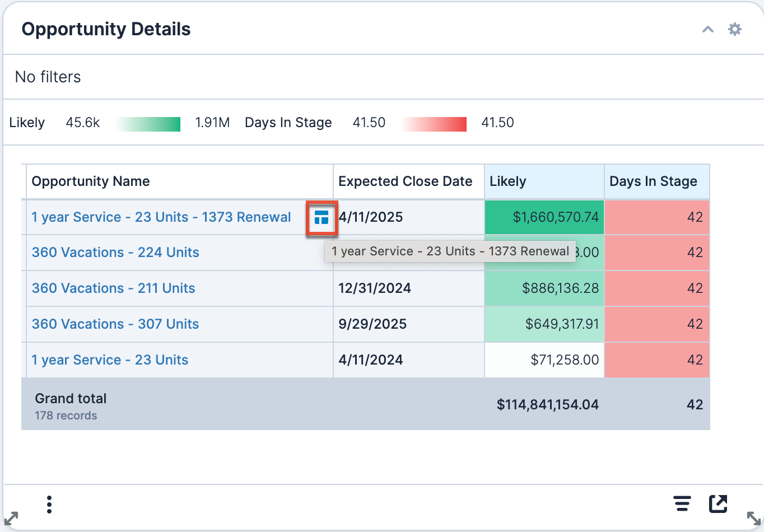
Task: Click the bottom-right resize arrow handle
Action: pyautogui.click(x=753, y=518)
